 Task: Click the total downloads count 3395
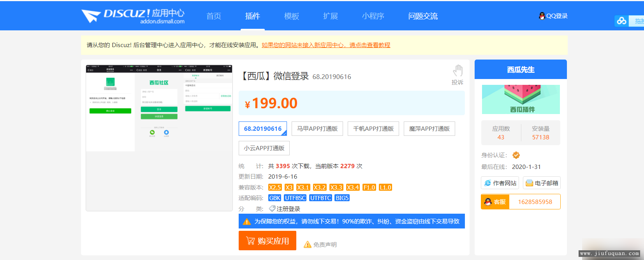click(283, 166)
